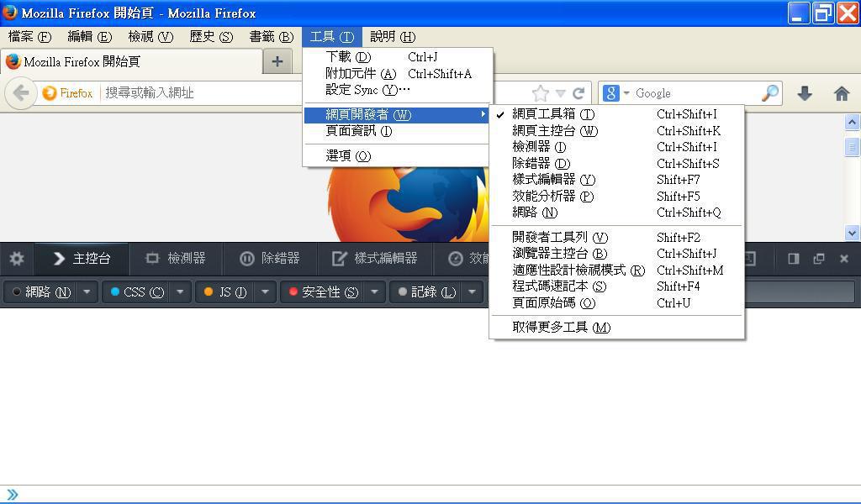Click the Google search engine icon

tap(610, 93)
